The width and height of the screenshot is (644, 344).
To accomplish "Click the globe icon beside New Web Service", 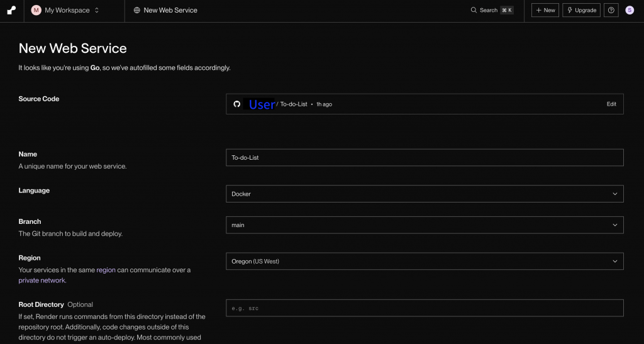I will pos(136,11).
